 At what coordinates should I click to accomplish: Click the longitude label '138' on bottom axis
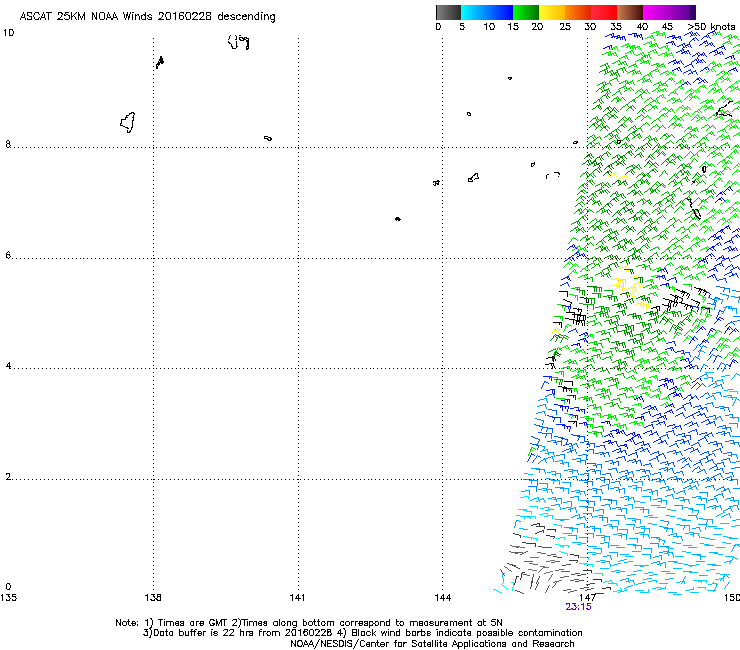[153, 598]
